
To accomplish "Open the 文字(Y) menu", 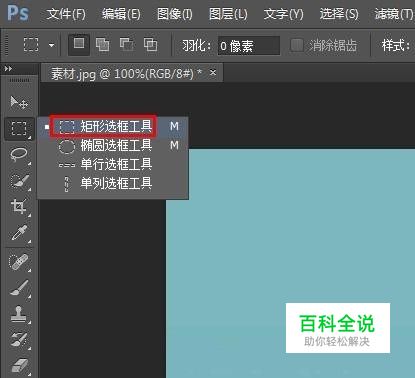I will point(284,14).
